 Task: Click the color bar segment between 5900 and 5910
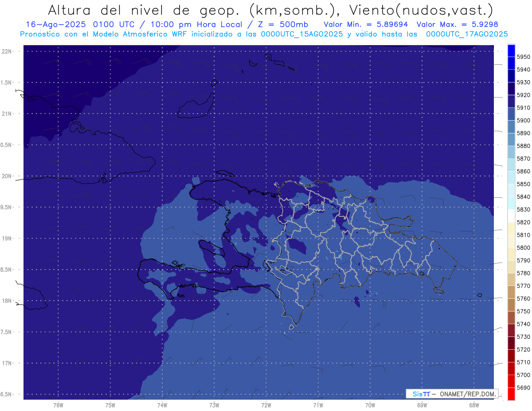coord(511,114)
